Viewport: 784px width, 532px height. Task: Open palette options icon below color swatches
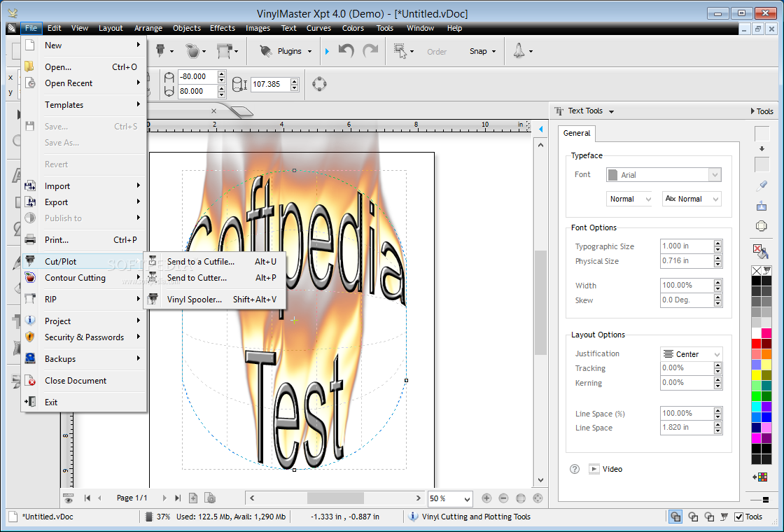[760, 477]
